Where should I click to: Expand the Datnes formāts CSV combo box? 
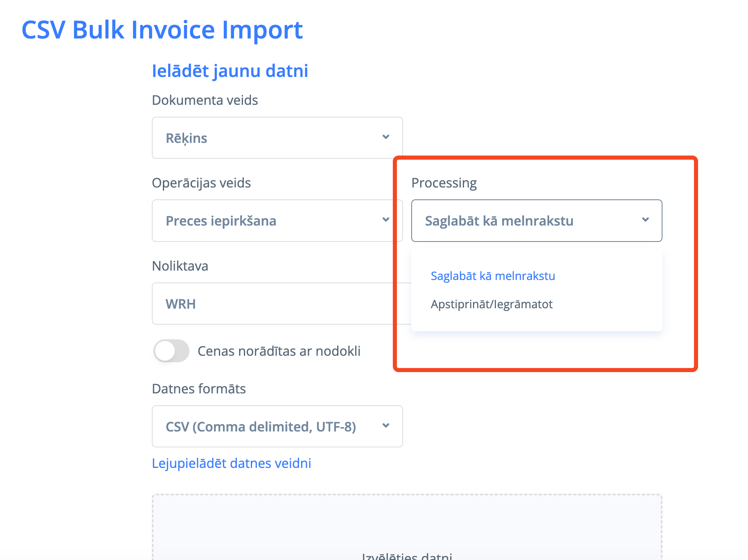click(x=277, y=426)
